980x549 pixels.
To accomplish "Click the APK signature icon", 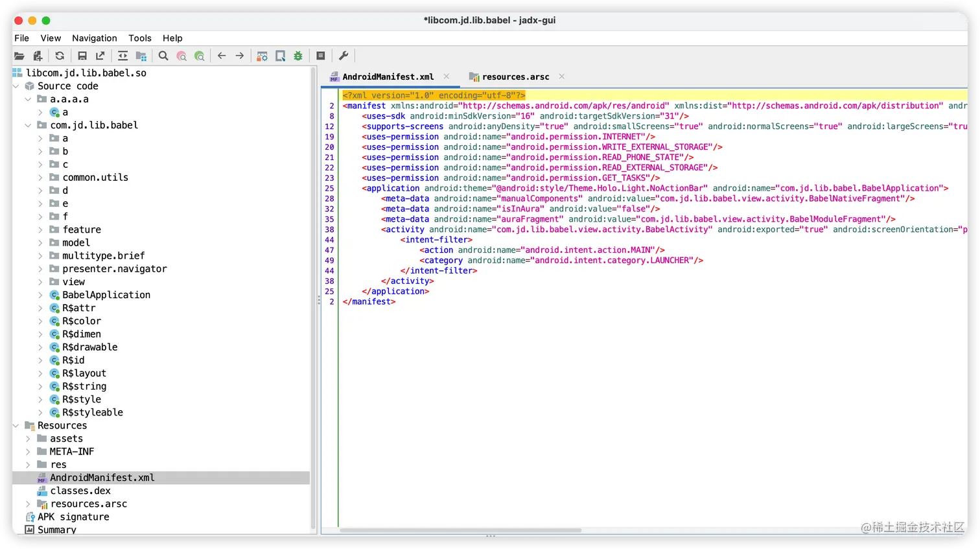I will pyautogui.click(x=30, y=517).
